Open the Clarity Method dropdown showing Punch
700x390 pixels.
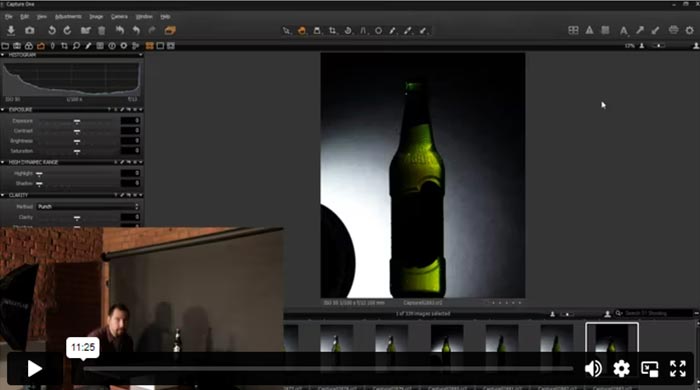click(x=88, y=207)
